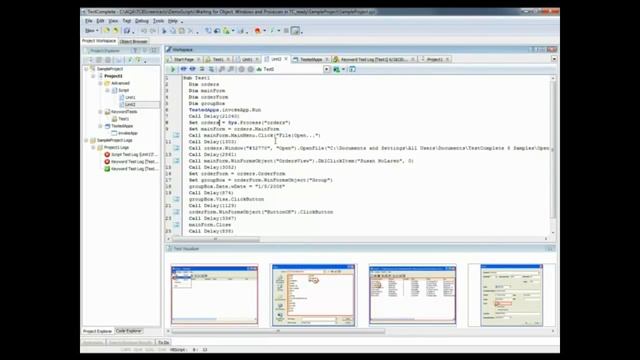
Task: Switch to Project Workspace tab
Action: pyautogui.click(x=99, y=41)
